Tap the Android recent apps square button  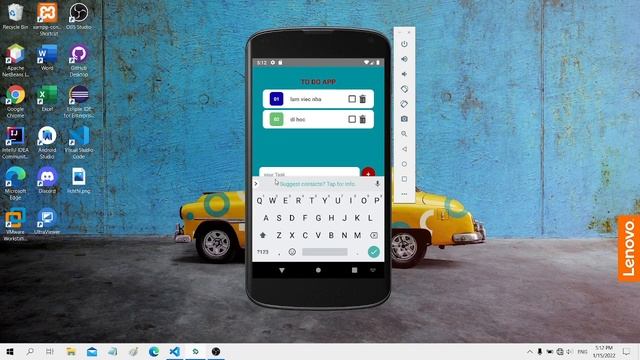[354, 270]
